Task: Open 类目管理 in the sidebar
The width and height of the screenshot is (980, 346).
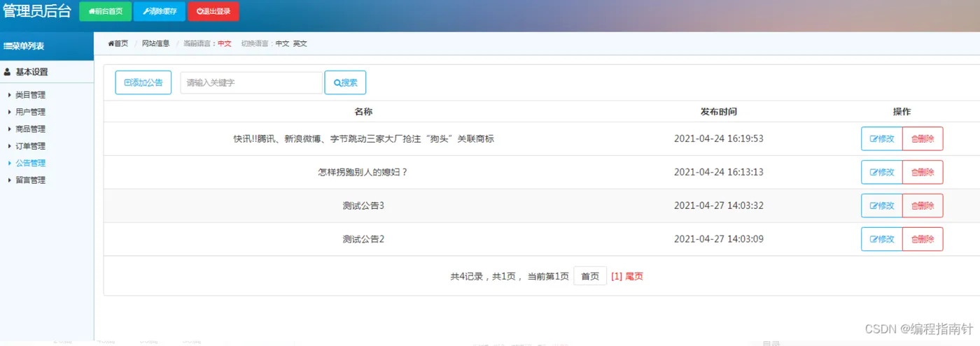Action: click(x=30, y=95)
